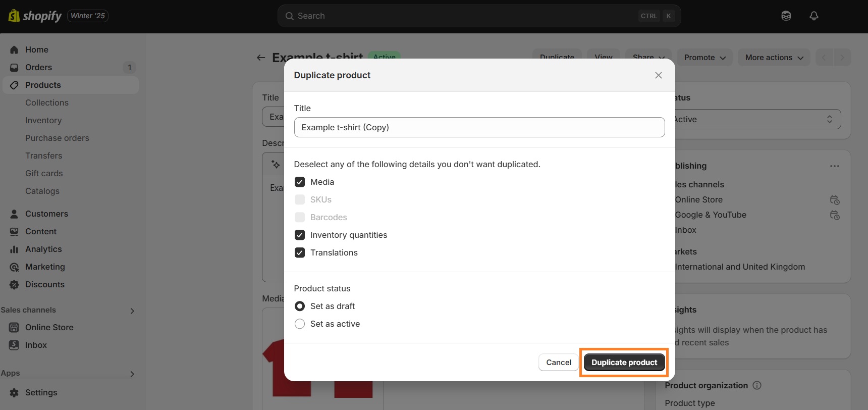The width and height of the screenshot is (868, 410).
Task: Expand the Promote dropdown
Action: tap(704, 58)
